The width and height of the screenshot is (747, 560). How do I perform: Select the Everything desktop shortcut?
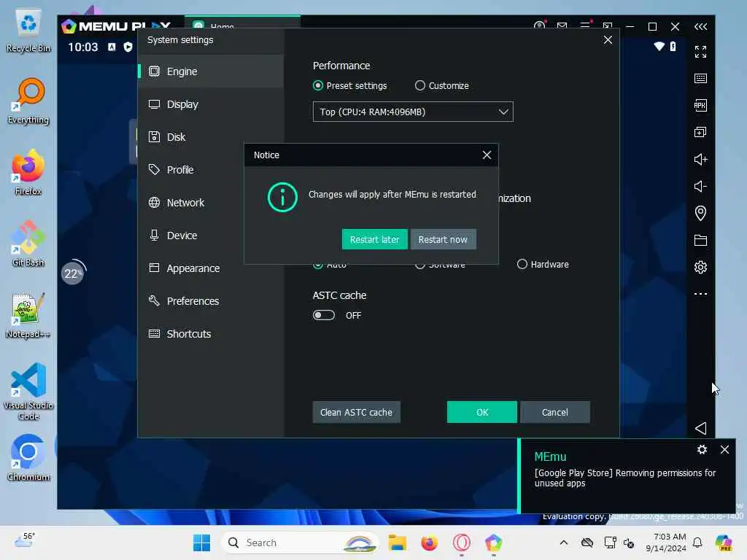pos(28,101)
